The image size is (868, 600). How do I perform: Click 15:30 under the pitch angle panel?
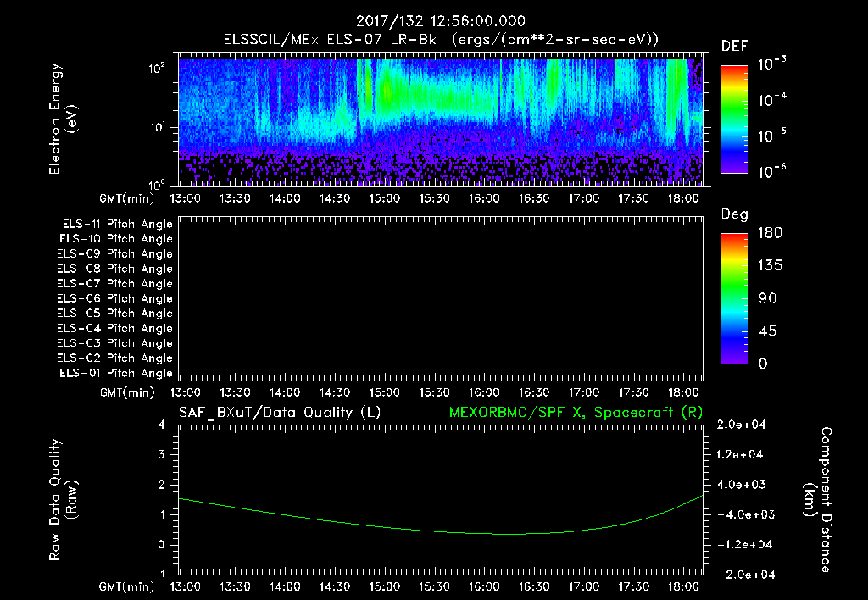click(x=434, y=392)
